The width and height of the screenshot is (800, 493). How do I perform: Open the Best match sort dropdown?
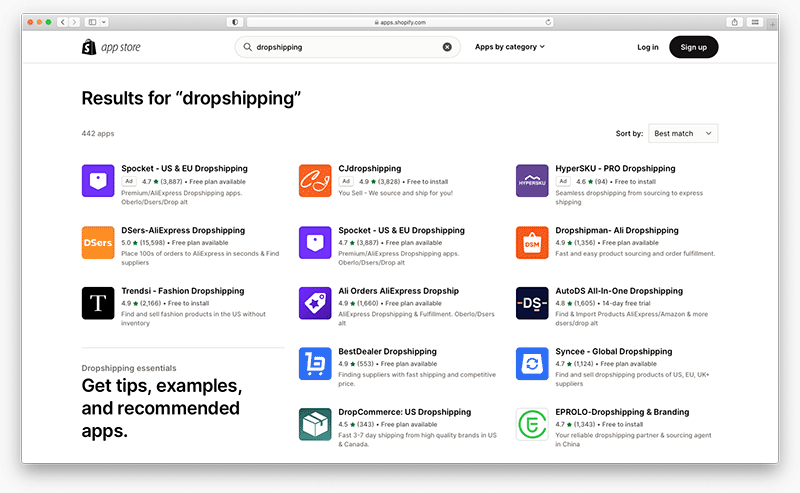tap(683, 133)
